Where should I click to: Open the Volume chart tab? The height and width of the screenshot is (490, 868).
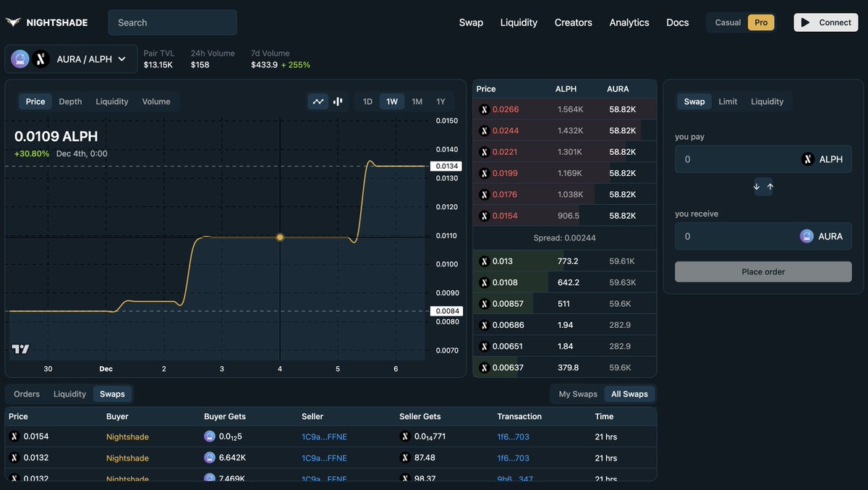coord(156,101)
